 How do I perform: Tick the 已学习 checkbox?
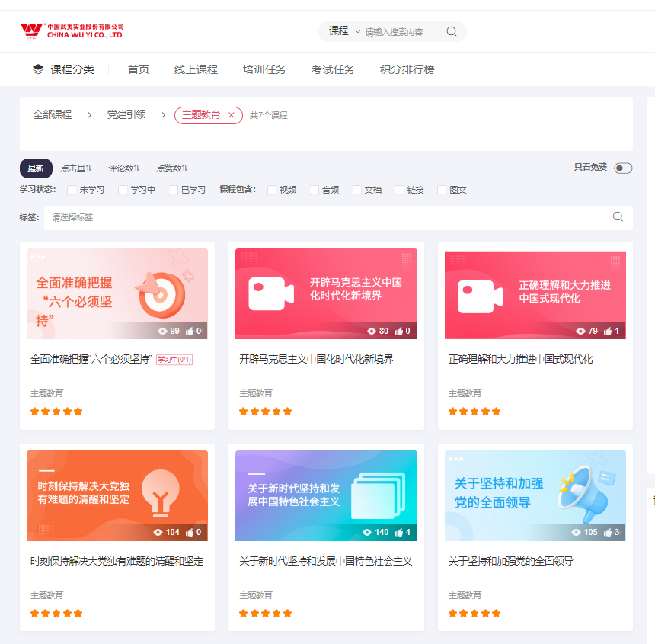[x=174, y=190]
